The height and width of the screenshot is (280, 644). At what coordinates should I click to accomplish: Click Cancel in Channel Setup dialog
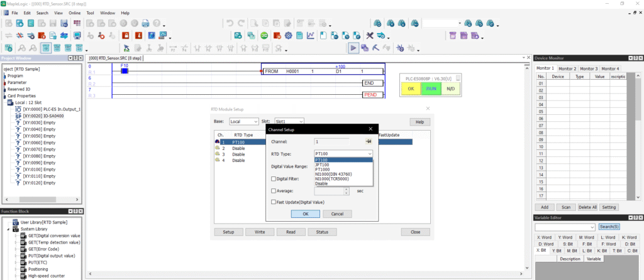(337, 213)
